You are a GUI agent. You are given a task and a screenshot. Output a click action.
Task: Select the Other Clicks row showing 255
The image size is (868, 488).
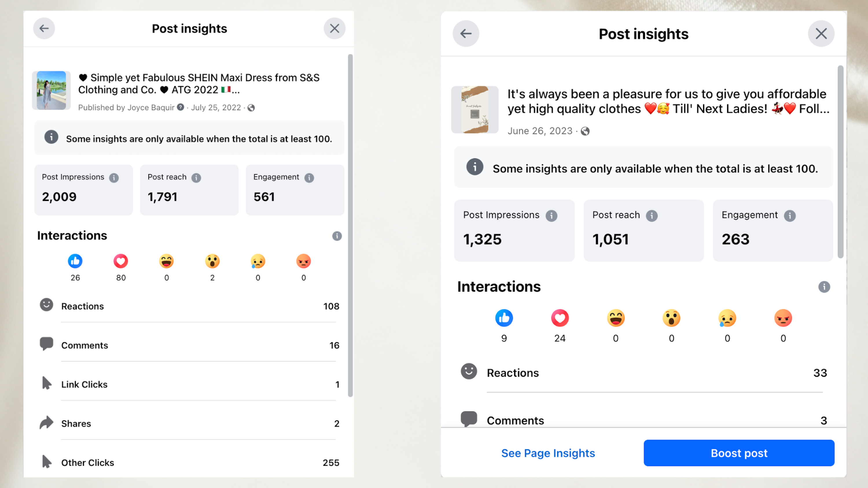tap(189, 463)
